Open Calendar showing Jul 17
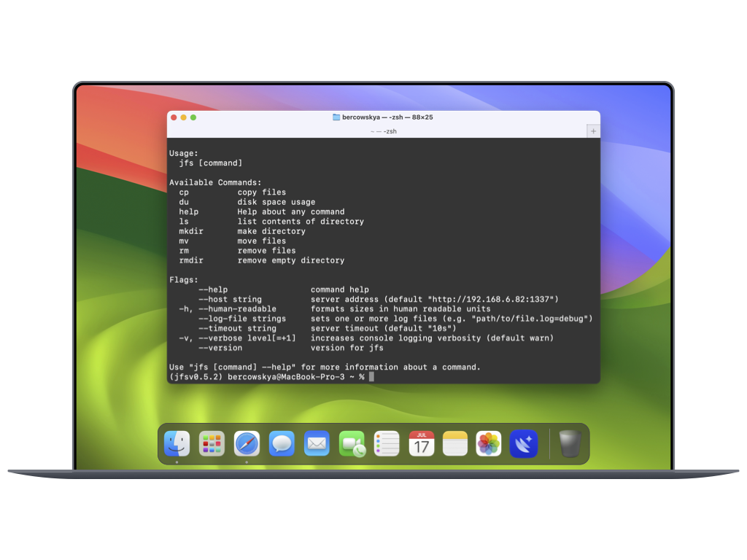The width and height of the screenshot is (747, 560). click(422, 443)
